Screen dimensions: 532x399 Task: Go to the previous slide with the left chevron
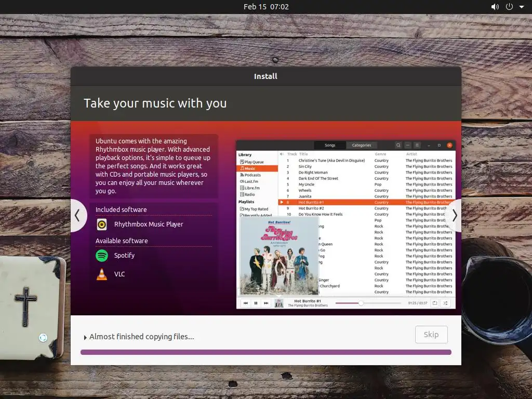click(78, 216)
